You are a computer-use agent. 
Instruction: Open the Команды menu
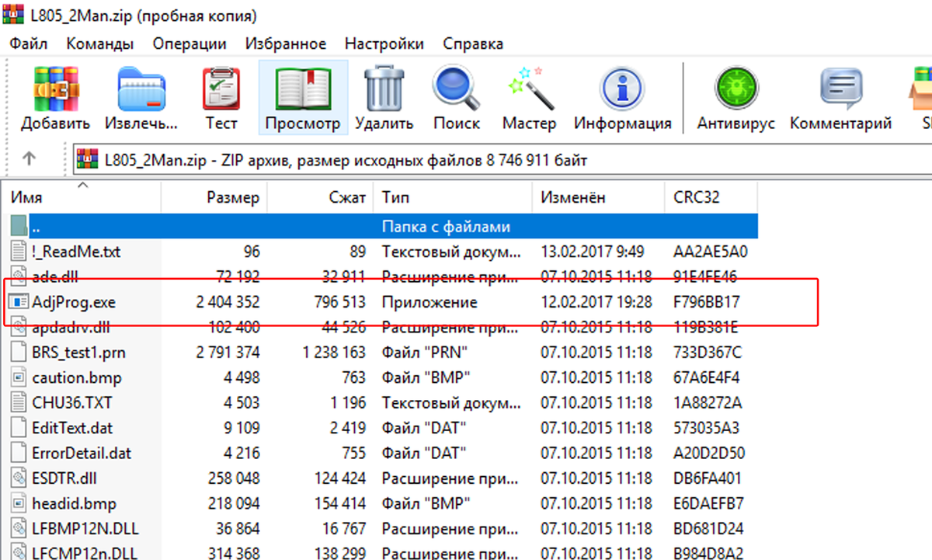tap(99, 43)
